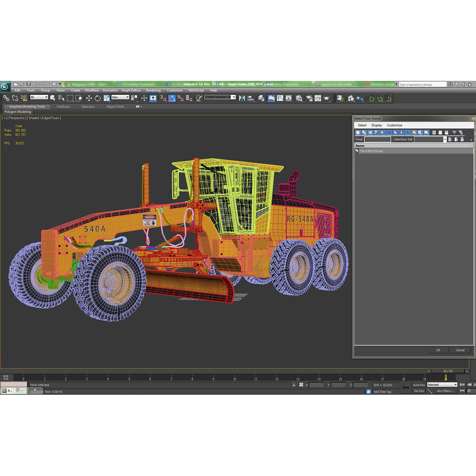Toggle Display Shapes filter in Select From Scene
Viewport: 476px width, 476px height.
(x=364, y=132)
